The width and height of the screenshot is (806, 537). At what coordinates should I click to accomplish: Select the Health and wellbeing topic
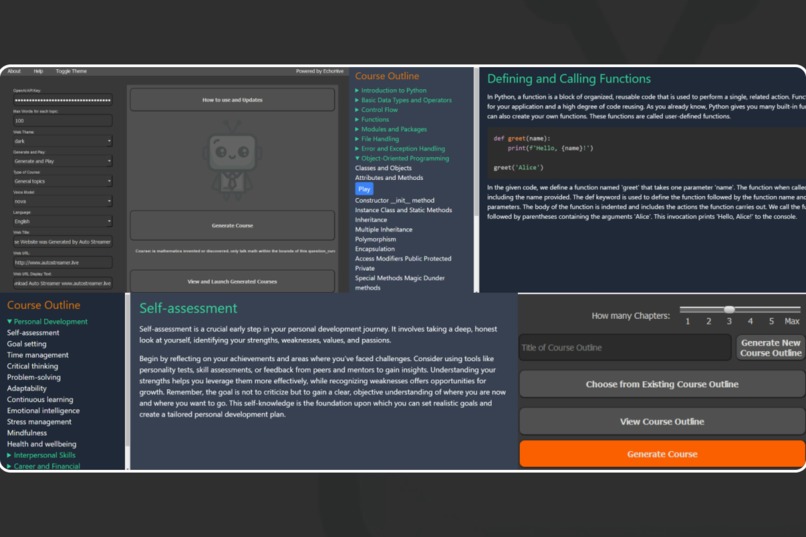42,444
